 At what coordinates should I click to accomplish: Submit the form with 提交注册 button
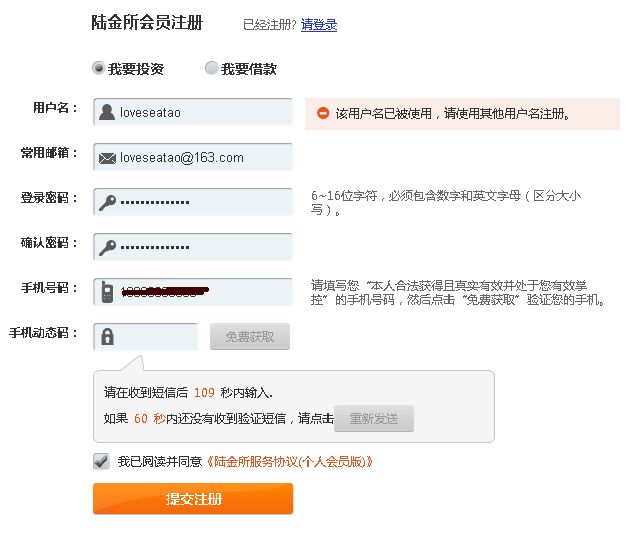tap(193, 499)
